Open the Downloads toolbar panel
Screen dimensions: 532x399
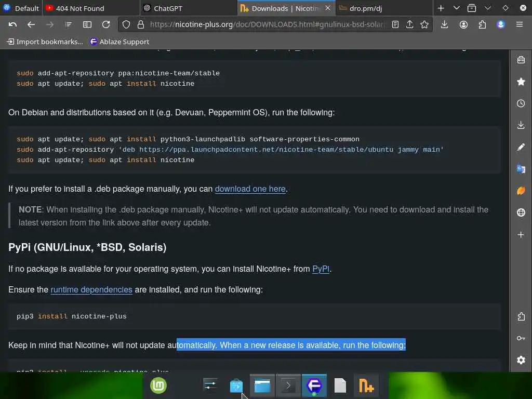tap(445, 24)
